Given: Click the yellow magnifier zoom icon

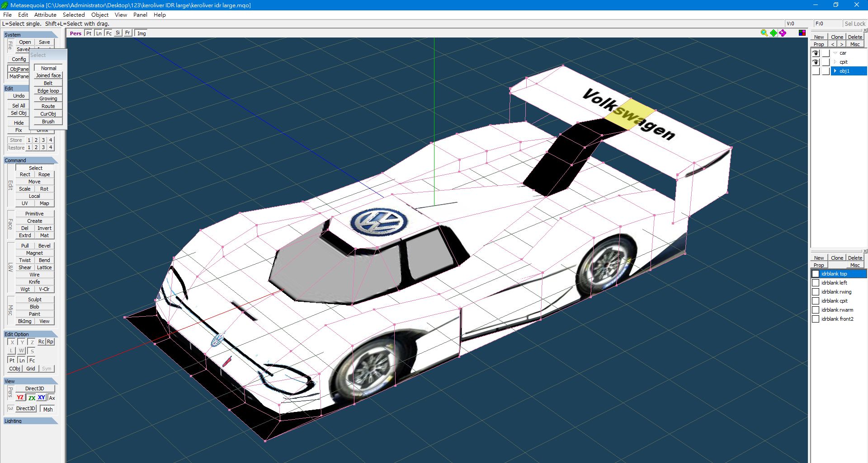Looking at the screenshot, I should coord(764,33).
